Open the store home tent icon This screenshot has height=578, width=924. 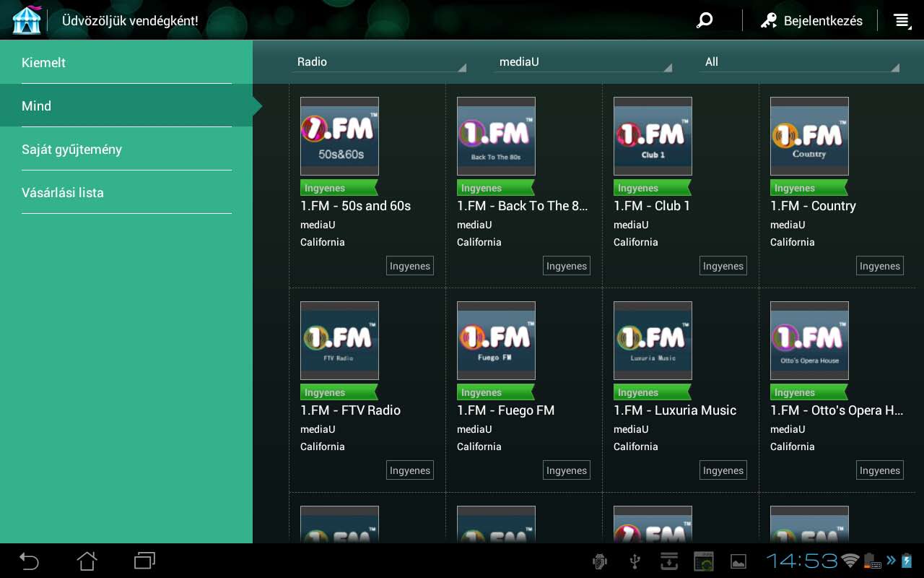pos(27,20)
